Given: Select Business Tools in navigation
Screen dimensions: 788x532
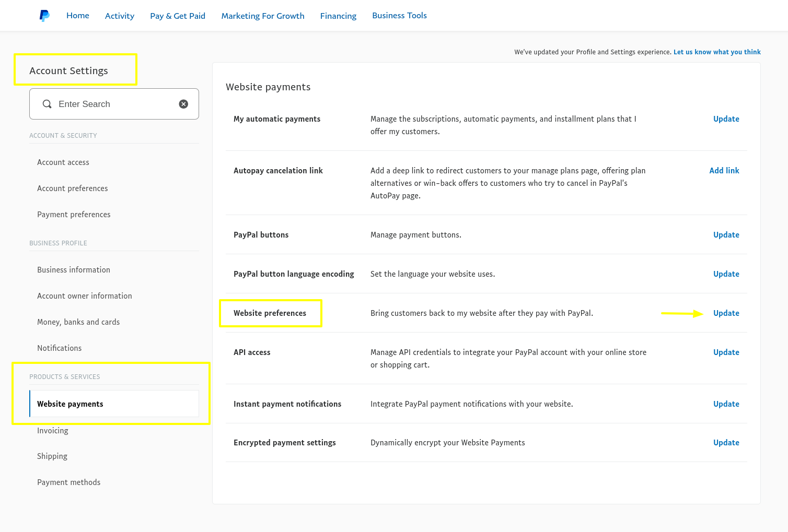Looking at the screenshot, I should click(x=399, y=16).
